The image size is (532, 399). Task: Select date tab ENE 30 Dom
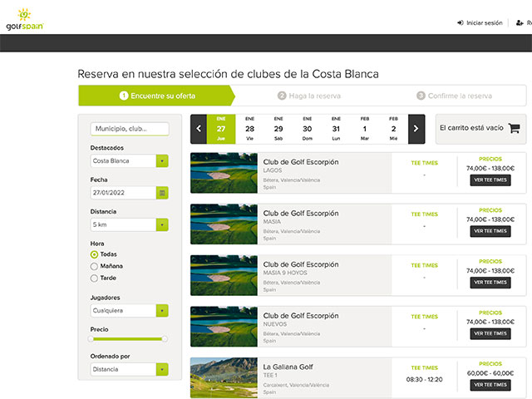pos(308,129)
